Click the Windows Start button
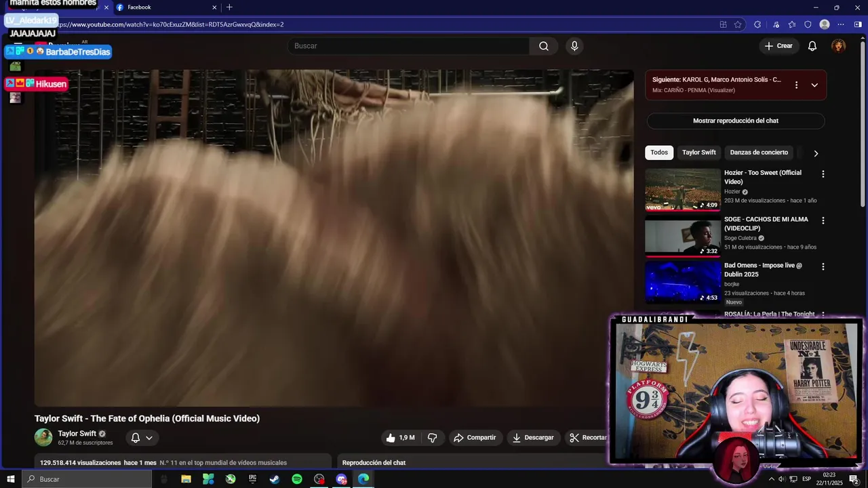This screenshot has width=868, height=488. click(x=11, y=479)
